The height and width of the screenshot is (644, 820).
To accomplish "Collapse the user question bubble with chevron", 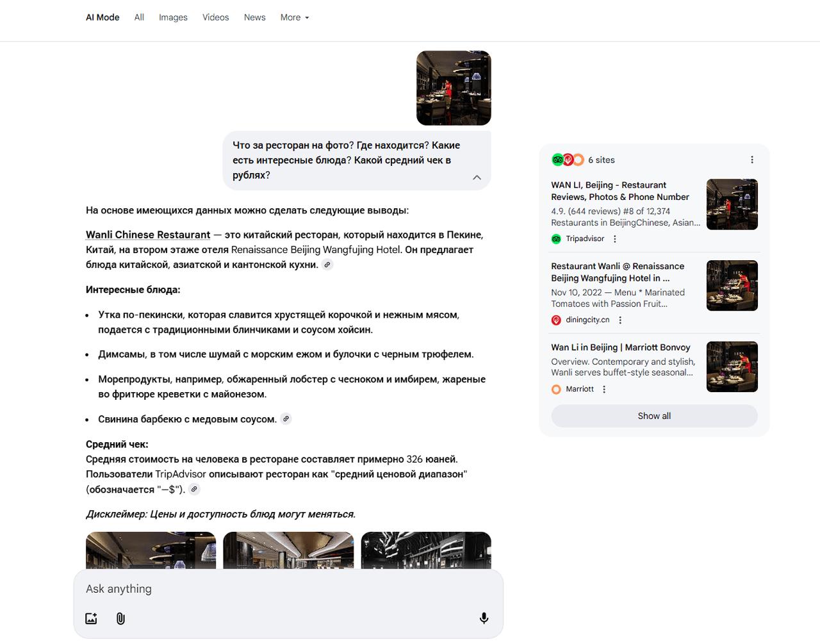I will click(x=477, y=178).
